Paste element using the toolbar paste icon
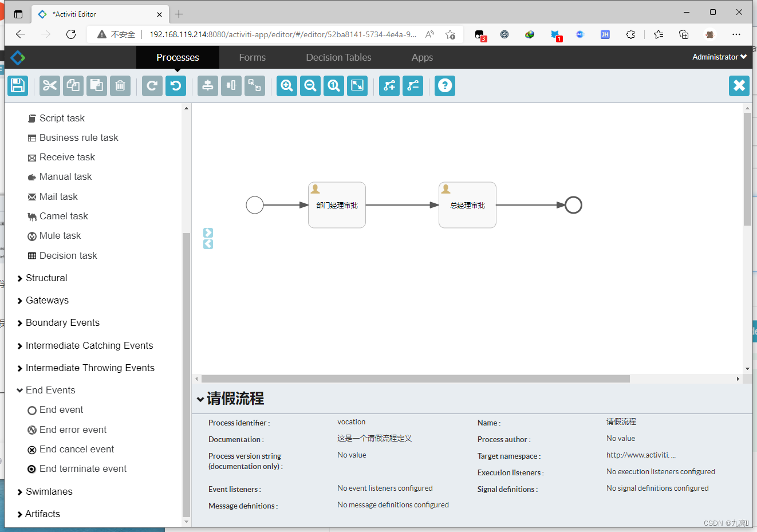757x532 pixels. (x=97, y=86)
